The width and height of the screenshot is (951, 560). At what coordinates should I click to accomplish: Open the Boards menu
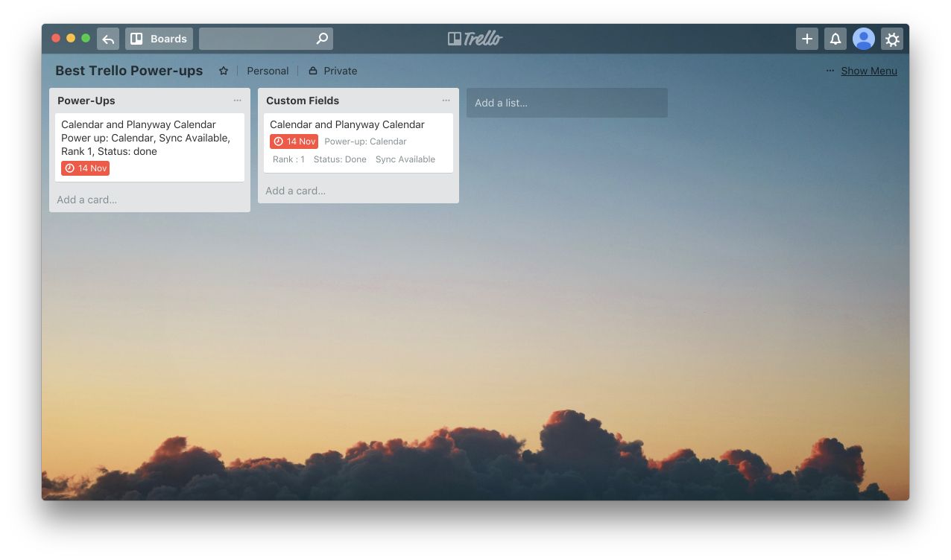pos(159,39)
